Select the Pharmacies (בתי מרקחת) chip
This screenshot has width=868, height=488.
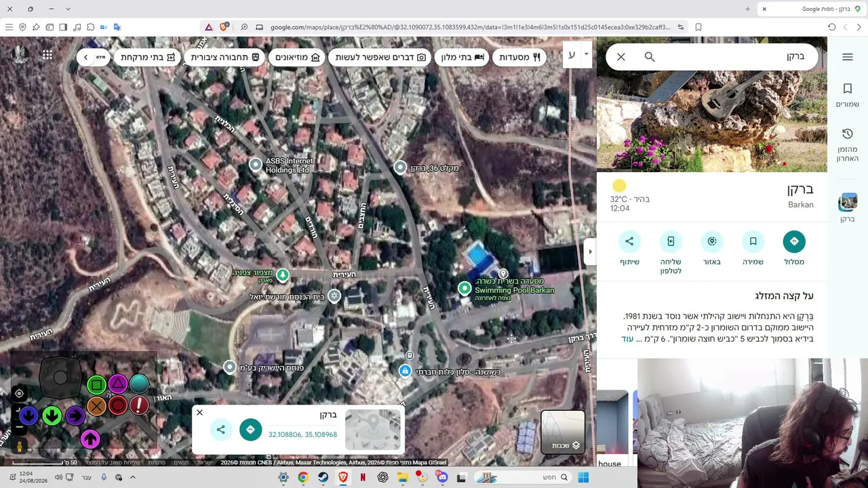[x=148, y=57]
